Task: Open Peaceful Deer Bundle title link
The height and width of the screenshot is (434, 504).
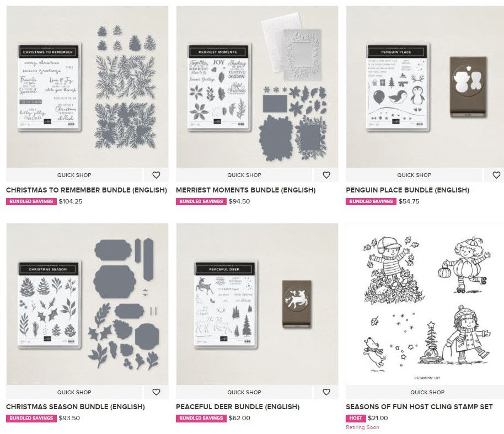Action: coord(238,406)
